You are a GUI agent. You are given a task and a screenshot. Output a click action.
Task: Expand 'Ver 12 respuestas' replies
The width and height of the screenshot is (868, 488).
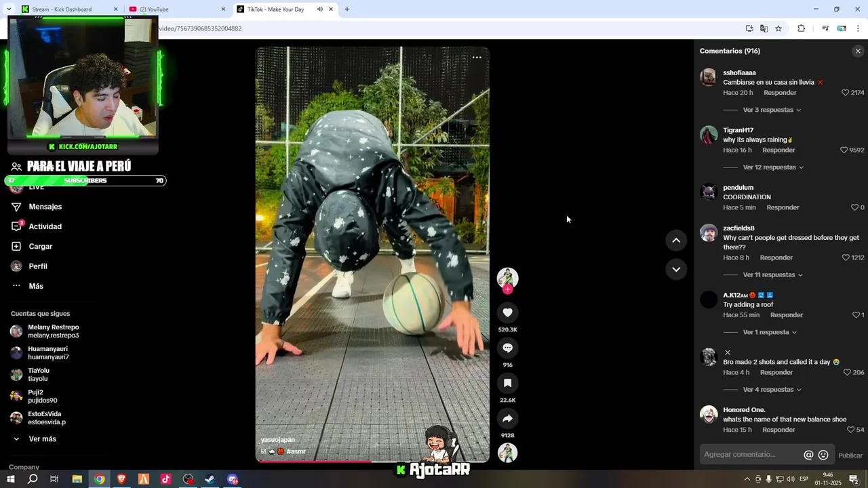click(x=773, y=167)
